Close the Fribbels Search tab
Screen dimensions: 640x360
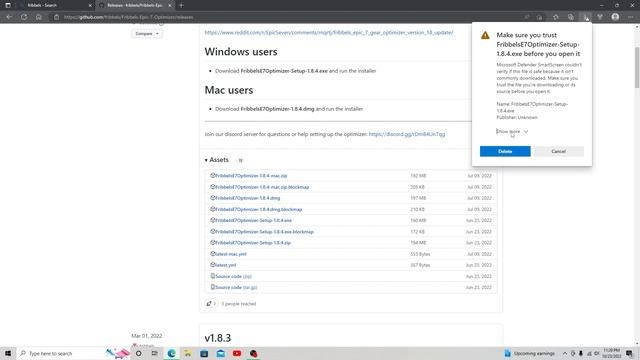click(x=90, y=5)
